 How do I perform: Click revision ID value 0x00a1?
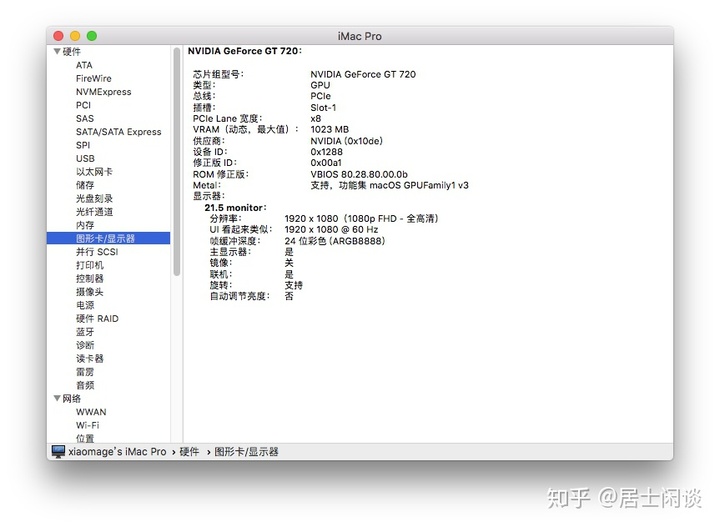(x=326, y=163)
